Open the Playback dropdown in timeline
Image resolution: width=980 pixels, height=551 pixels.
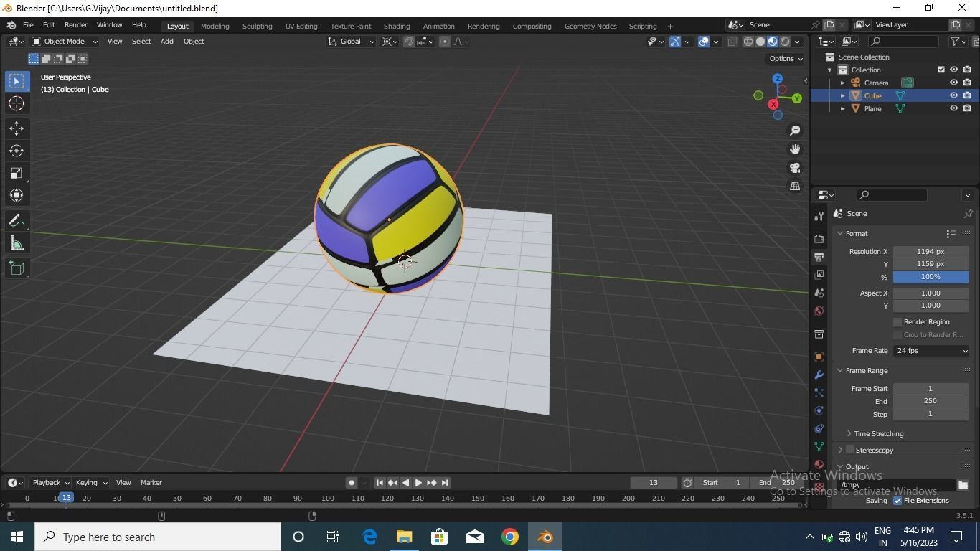coord(50,483)
